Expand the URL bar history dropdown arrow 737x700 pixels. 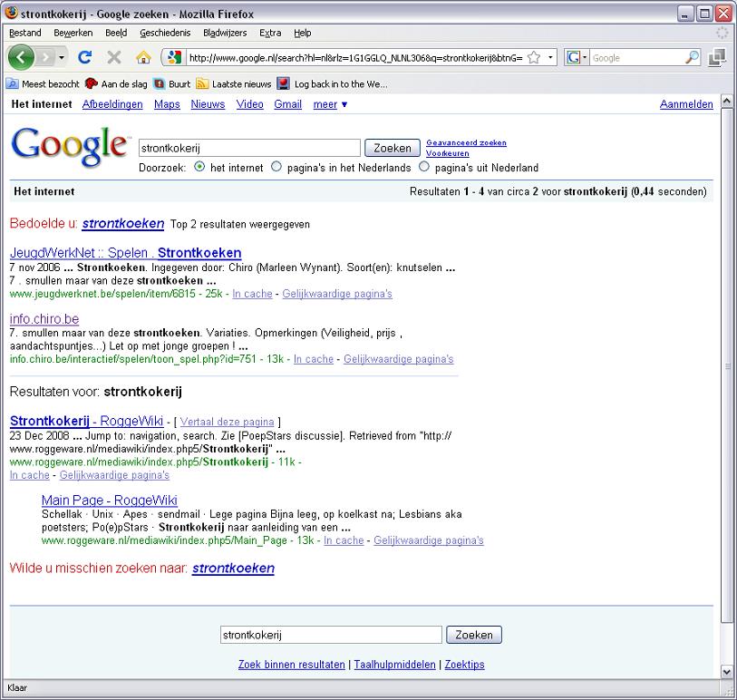click(550, 57)
